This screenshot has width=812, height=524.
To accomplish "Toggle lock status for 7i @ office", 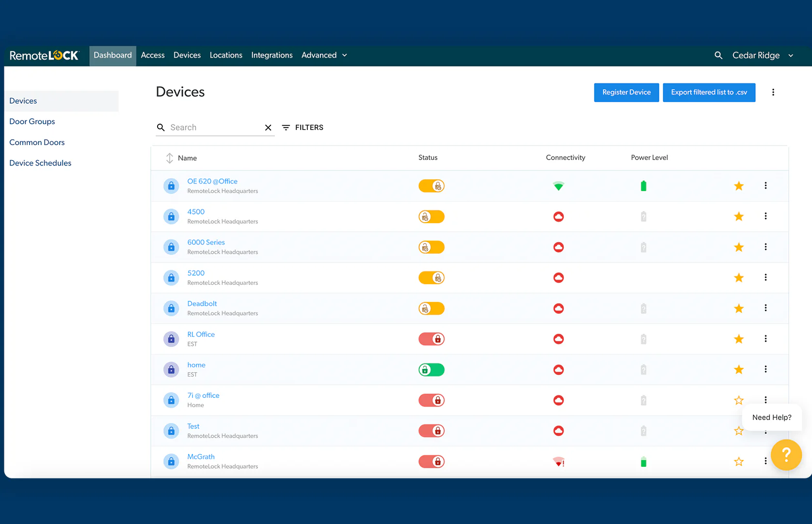I will tap(431, 400).
